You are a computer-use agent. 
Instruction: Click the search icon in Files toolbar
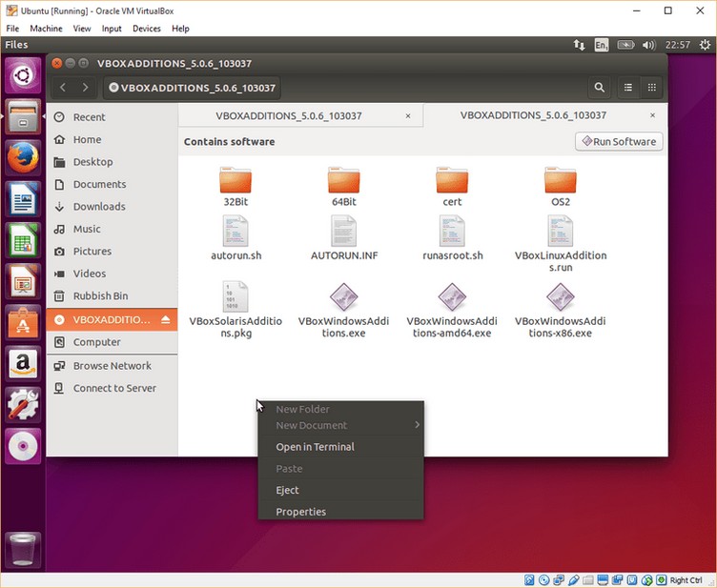click(x=599, y=88)
